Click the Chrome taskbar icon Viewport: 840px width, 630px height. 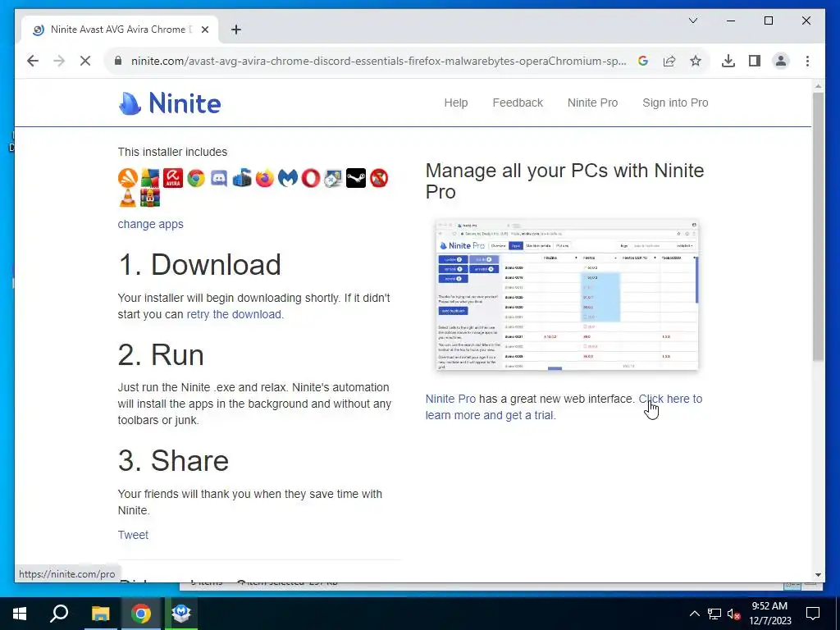[x=141, y=614]
